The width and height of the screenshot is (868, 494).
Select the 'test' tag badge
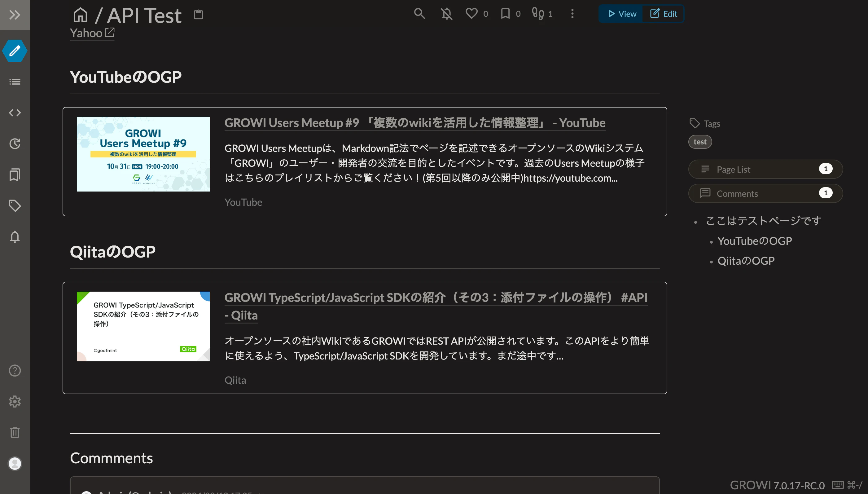click(700, 142)
